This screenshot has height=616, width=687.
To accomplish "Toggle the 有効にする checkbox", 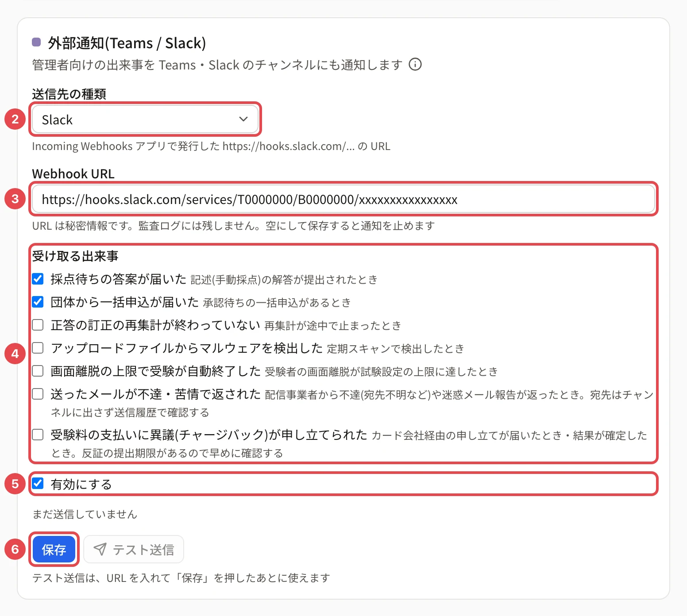I will coord(38,484).
